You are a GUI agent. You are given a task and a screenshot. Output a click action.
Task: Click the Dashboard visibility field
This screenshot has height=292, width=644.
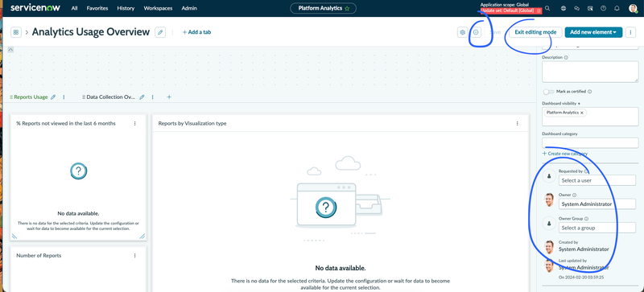point(590,117)
